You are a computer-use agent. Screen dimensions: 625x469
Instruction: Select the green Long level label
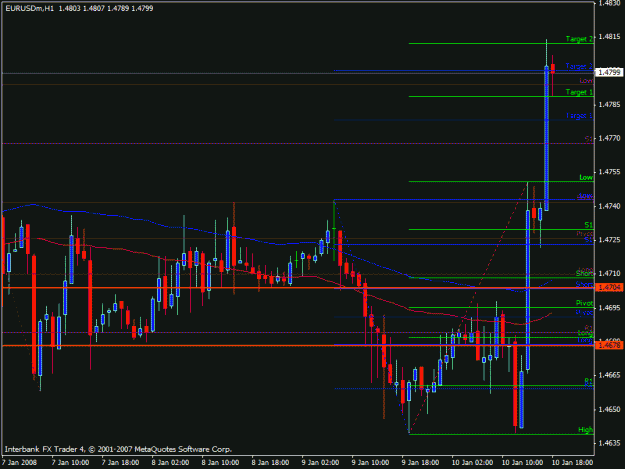pos(585,333)
